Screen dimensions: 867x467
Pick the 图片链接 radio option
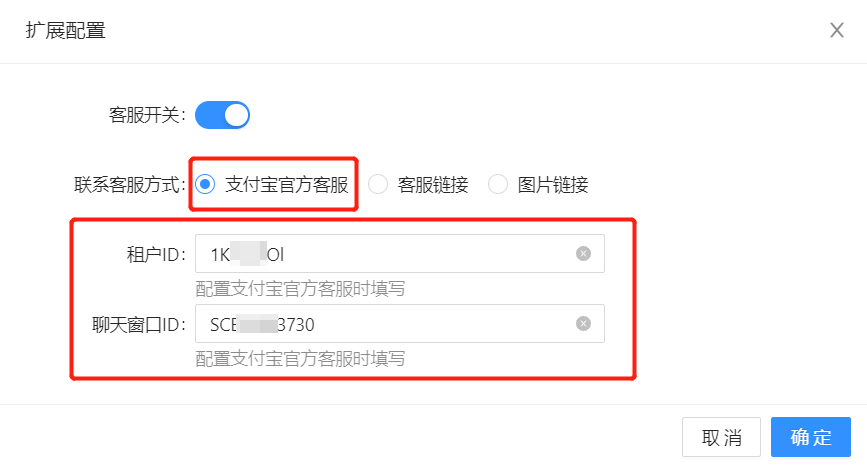(x=498, y=184)
